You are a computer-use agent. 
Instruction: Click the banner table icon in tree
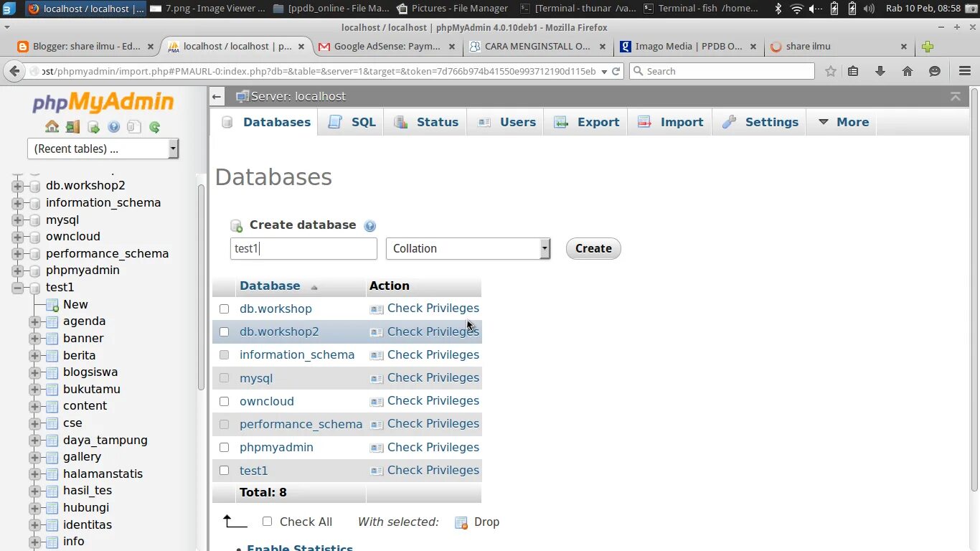click(x=52, y=339)
